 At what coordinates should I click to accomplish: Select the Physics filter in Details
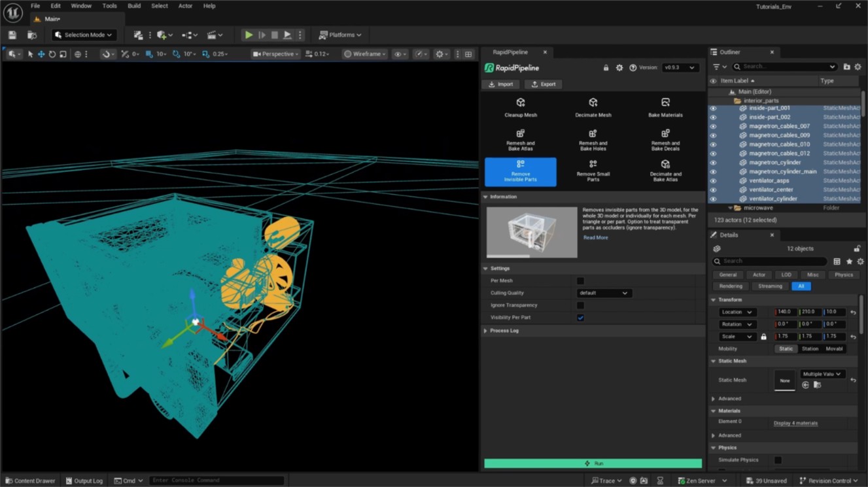pyautogui.click(x=844, y=275)
